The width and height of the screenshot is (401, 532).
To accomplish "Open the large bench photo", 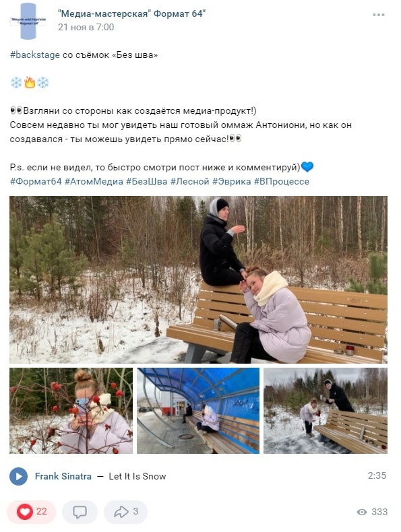I will (x=198, y=279).
